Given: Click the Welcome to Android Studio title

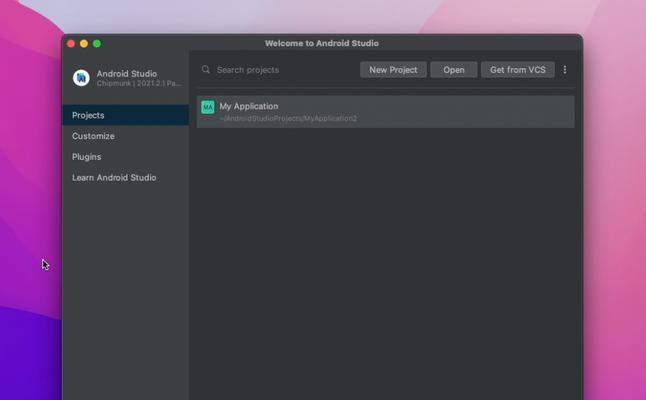Looking at the screenshot, I should [x=322, y=43].
